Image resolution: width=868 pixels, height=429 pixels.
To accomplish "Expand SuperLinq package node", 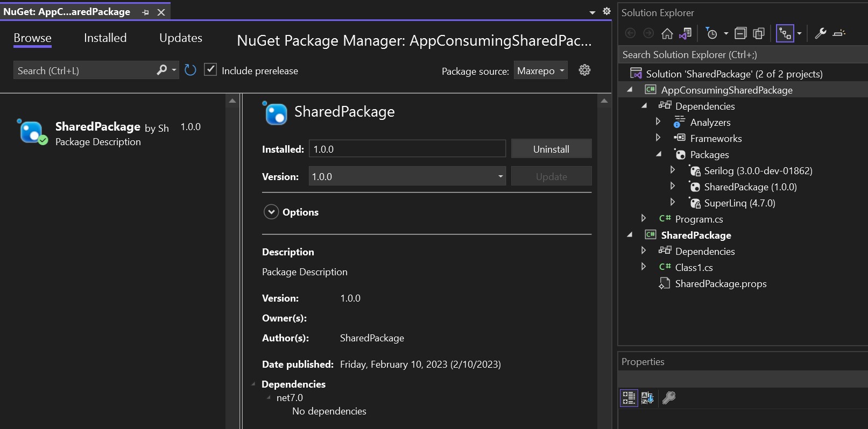I will (x=672, y=203).
